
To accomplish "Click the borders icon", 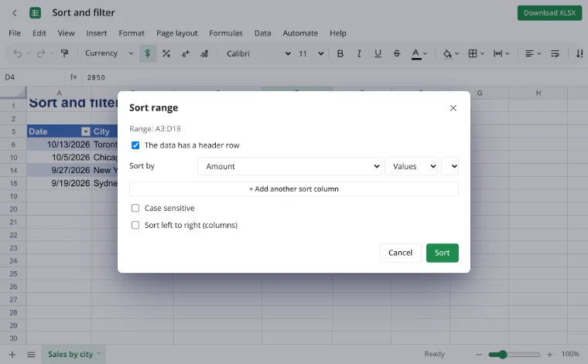I will pos(473,53).
